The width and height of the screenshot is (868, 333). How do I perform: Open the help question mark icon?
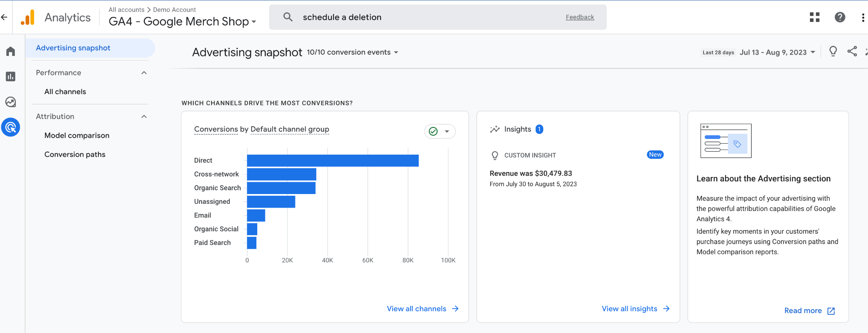tap(840, 17)
